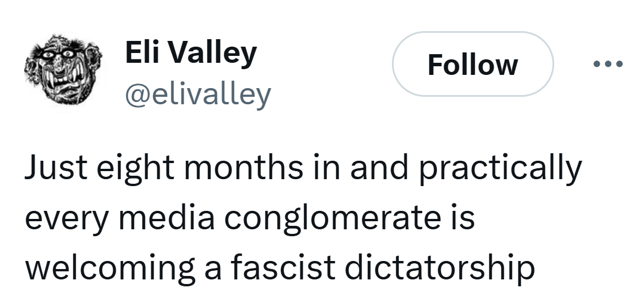Open the Eli Valley display name link
Image resolution: width=644 pixels, height=299 pixels.
click(190, 54)
